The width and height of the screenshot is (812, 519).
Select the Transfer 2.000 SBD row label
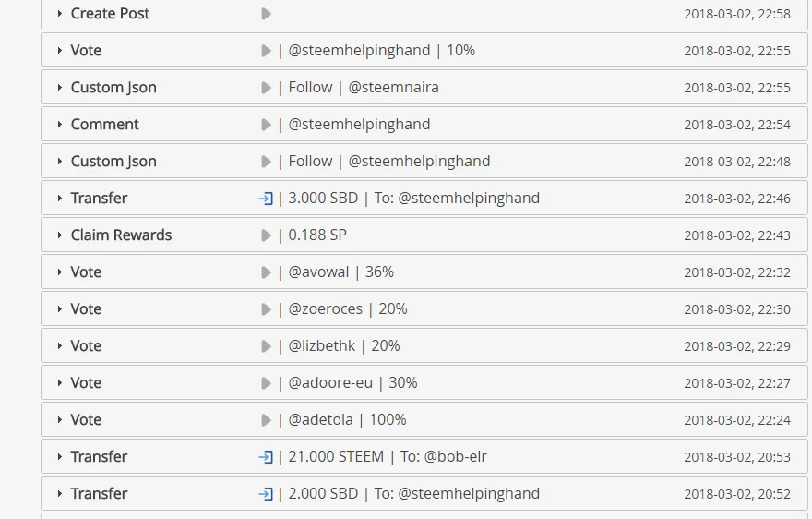99,493
